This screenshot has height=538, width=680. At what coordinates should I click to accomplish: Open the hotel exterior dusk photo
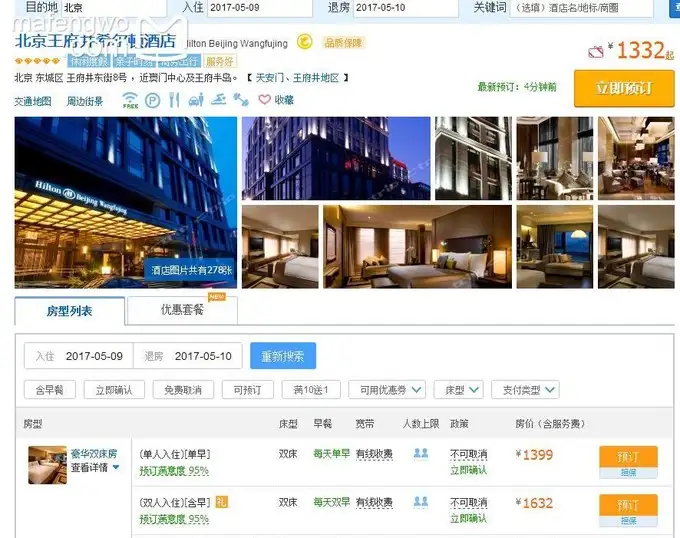(x=336, y=158)
